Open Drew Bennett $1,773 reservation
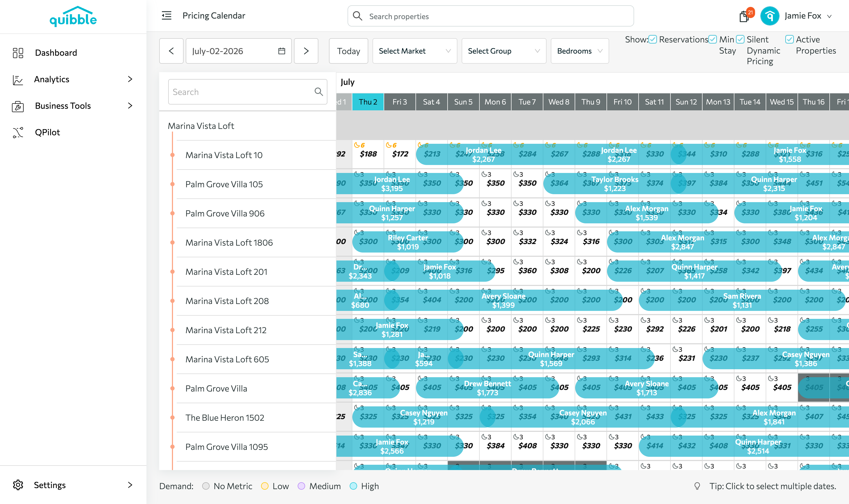This screenshot has width=849, height=504. (487, 388)
